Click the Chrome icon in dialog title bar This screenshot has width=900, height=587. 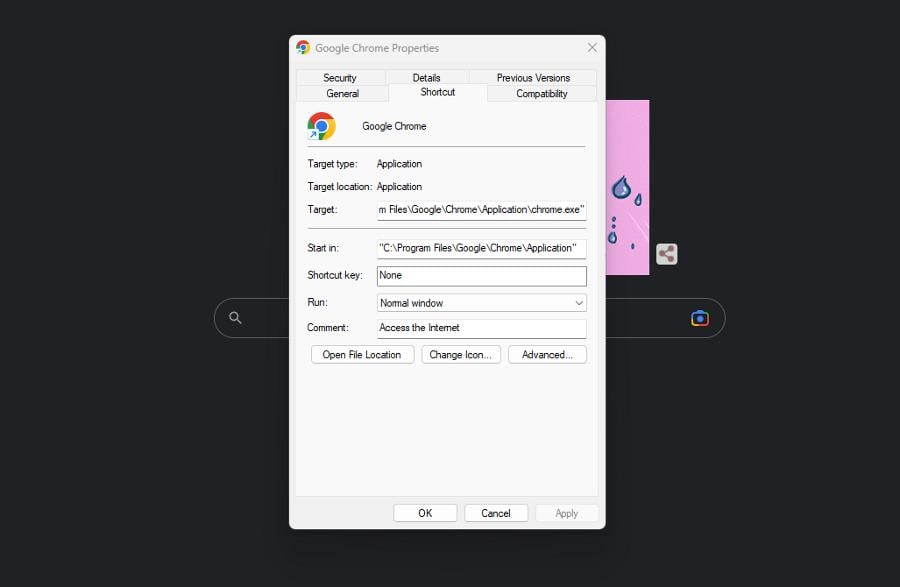click(x=303, y=48)
